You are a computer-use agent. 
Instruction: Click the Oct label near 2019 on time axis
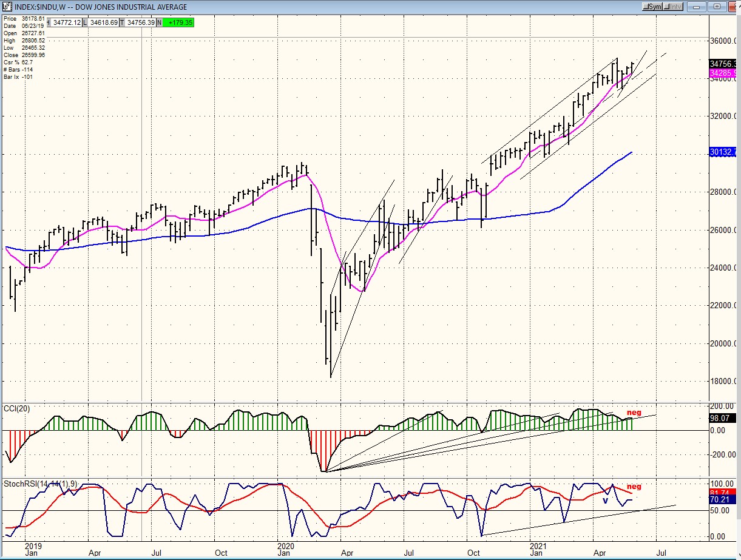(x=220, y=553)
